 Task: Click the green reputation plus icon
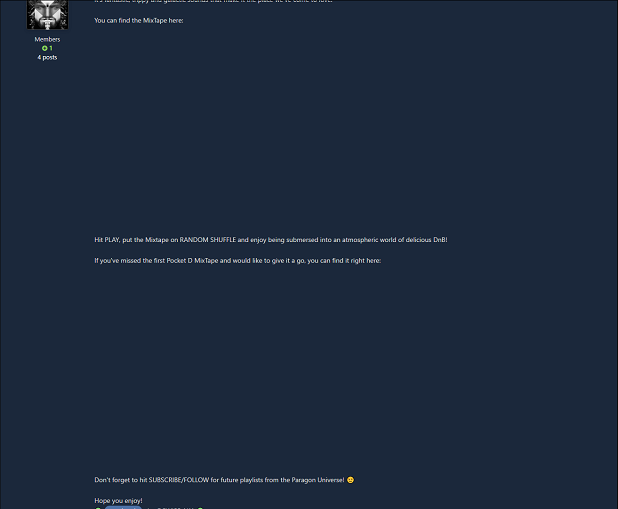click(45, 48)
